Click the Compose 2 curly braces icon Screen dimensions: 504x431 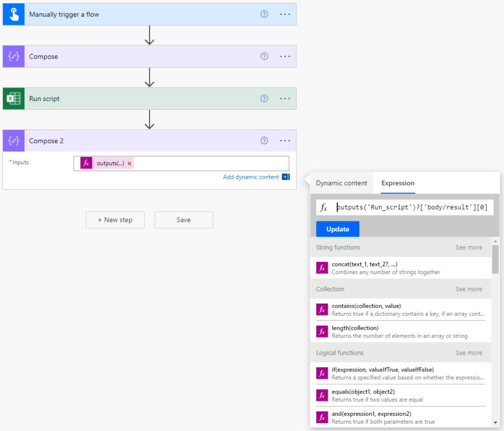pyautogui.click(x=14, y=141)
